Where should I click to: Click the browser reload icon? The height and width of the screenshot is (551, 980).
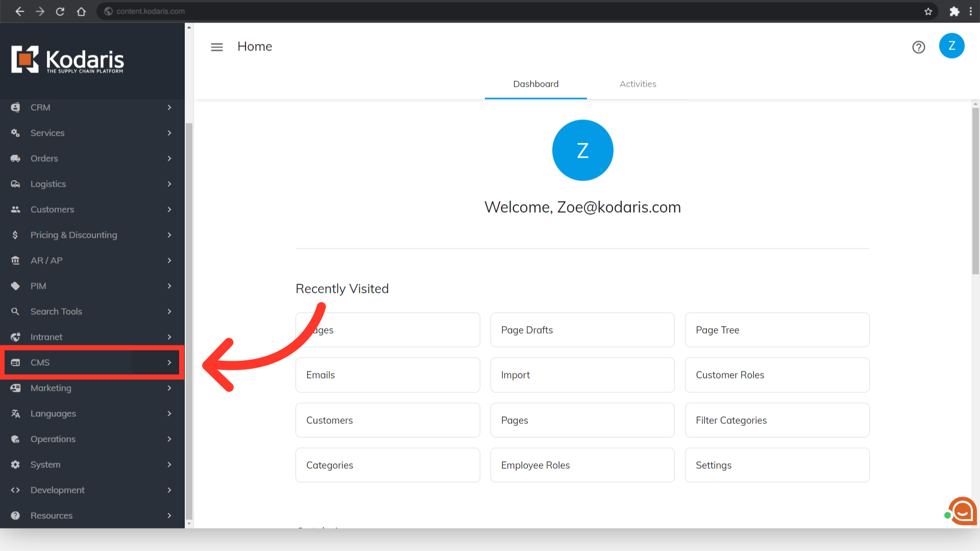tap(60, 11)
